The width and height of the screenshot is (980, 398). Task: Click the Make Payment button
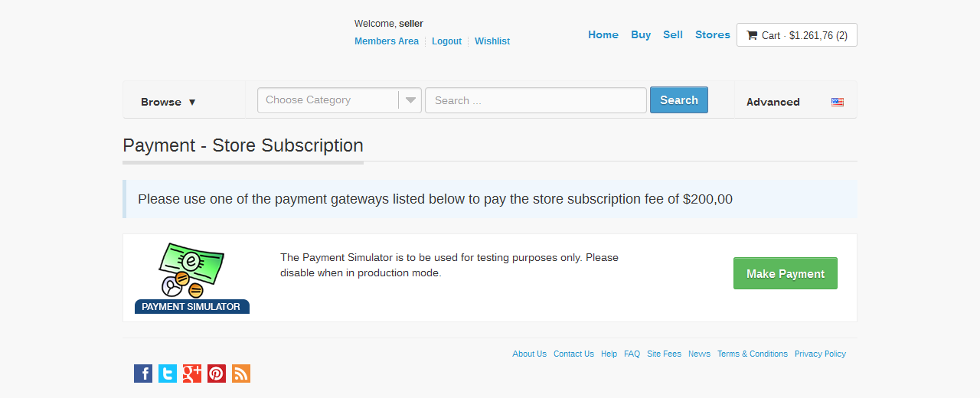coord(785,273)
